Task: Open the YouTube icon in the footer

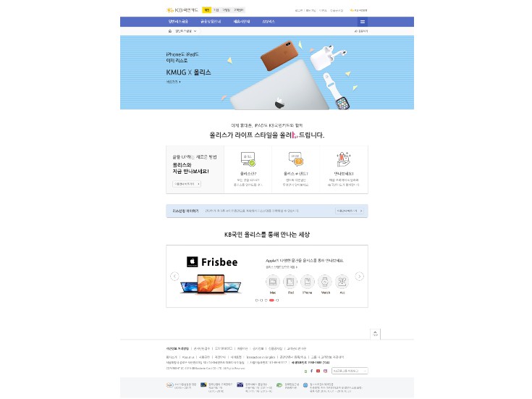Action: point(318,371)
